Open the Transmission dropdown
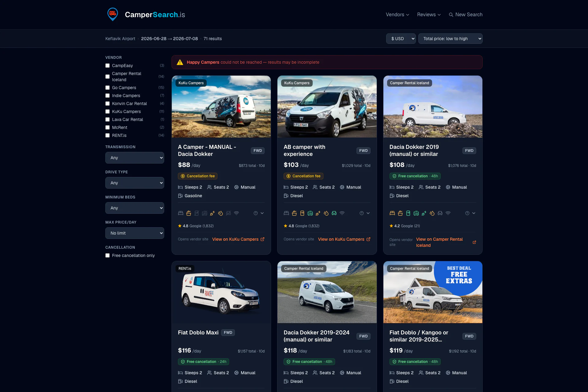Image resolution: width=588 pixels, height=392 pixels. 135,158
